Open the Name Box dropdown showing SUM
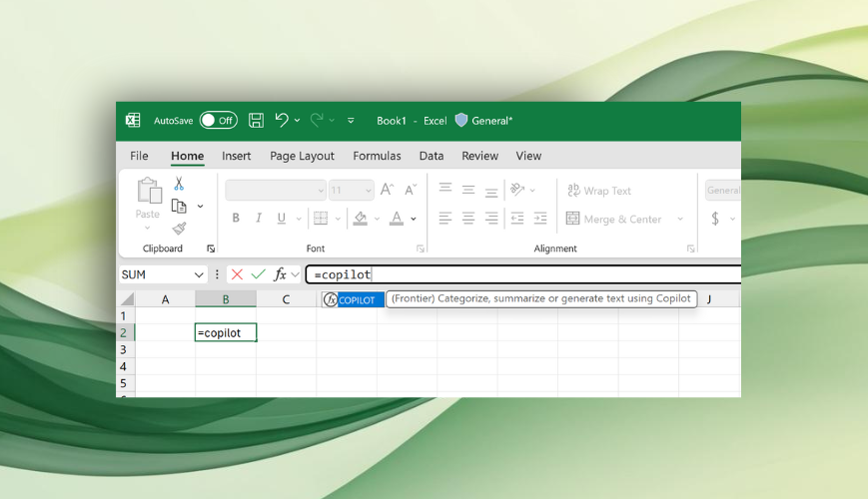 pyautogui.click(x=199, y=274)
